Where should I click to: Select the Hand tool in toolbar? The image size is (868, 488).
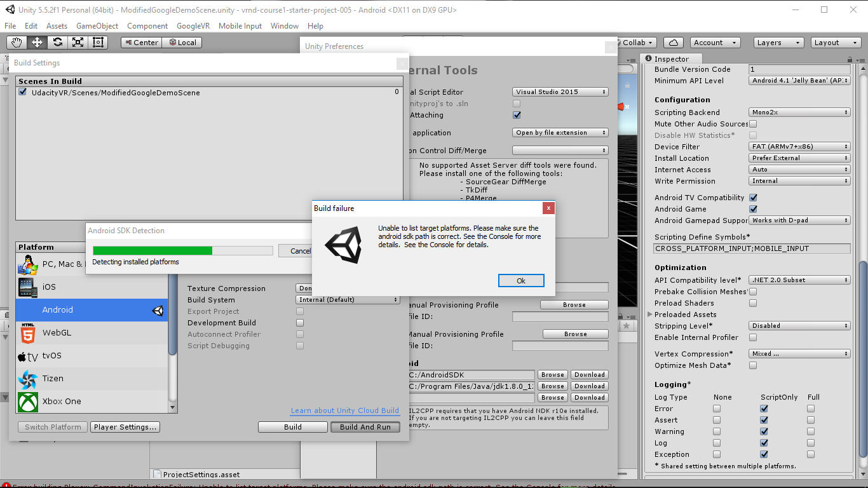coord(17,43)
